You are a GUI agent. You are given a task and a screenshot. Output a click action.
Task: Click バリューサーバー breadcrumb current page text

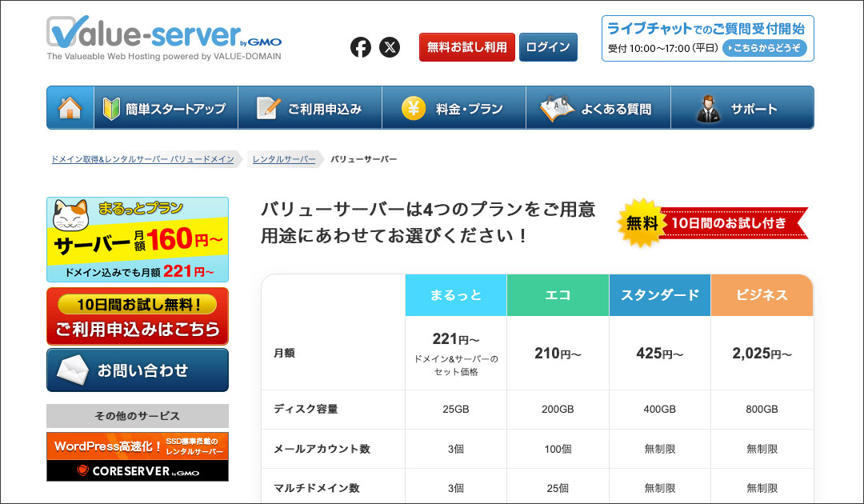click(x=364, y=159)
